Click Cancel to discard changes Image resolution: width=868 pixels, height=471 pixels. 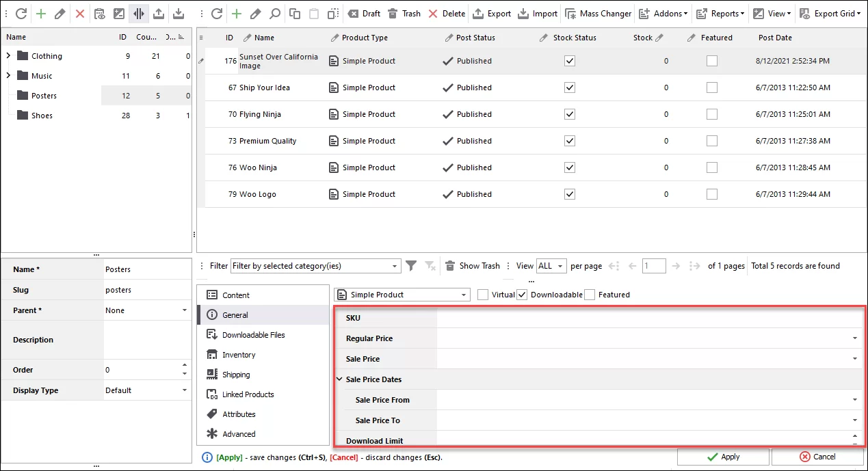tap(819, 457)
